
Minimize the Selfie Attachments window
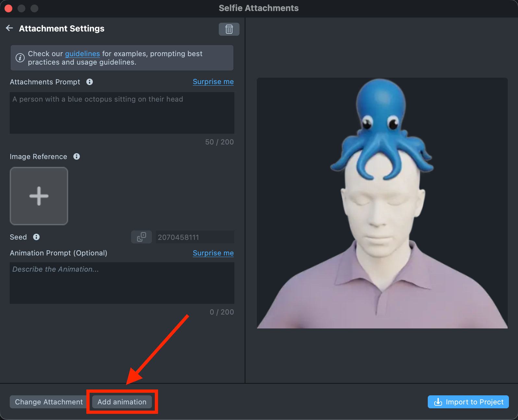[21, 8]
